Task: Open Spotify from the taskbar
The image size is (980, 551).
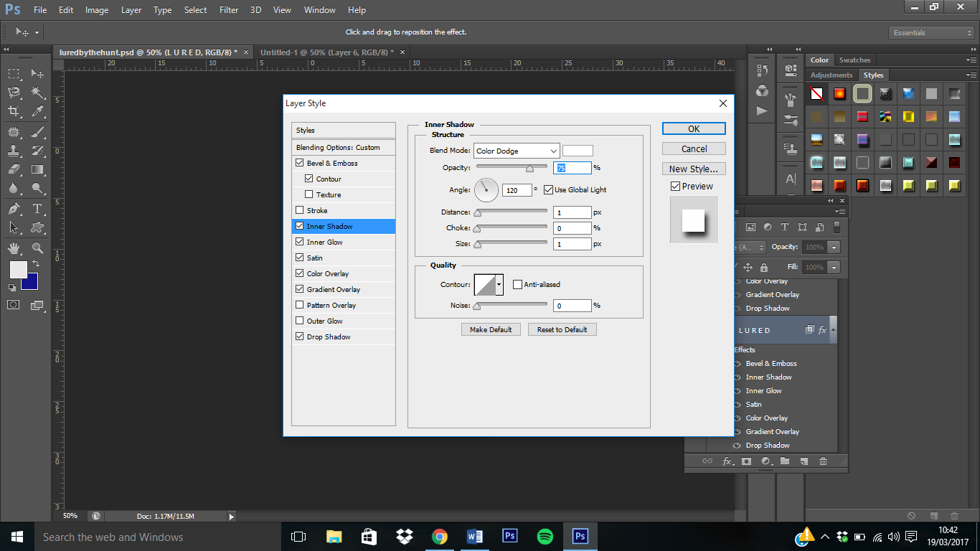Action: (x=545, y=537)
